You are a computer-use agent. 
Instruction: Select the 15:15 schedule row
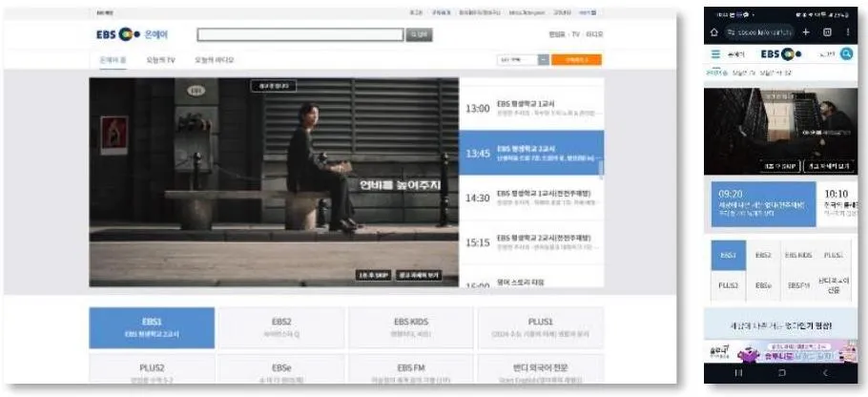tap(531, 242)
